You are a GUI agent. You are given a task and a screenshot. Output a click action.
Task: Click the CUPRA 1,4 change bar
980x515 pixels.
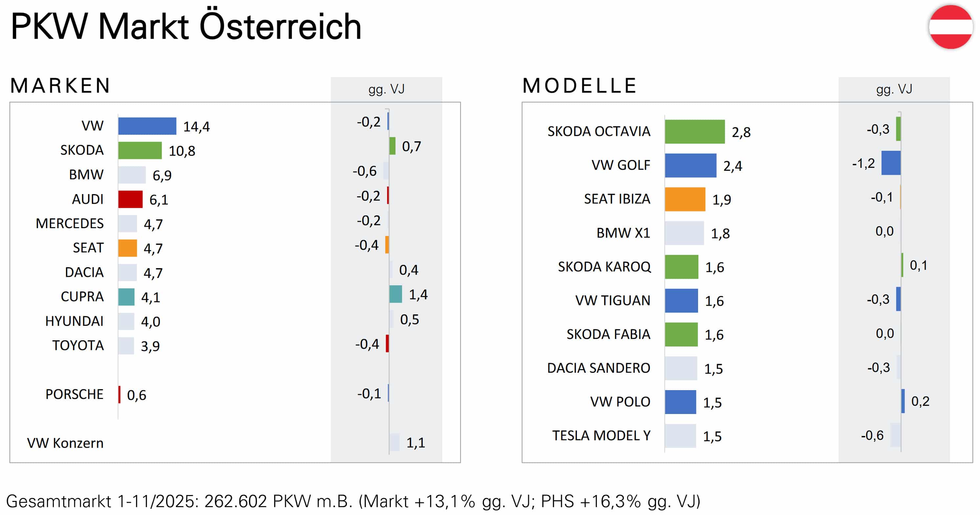(x=396, y=294)
